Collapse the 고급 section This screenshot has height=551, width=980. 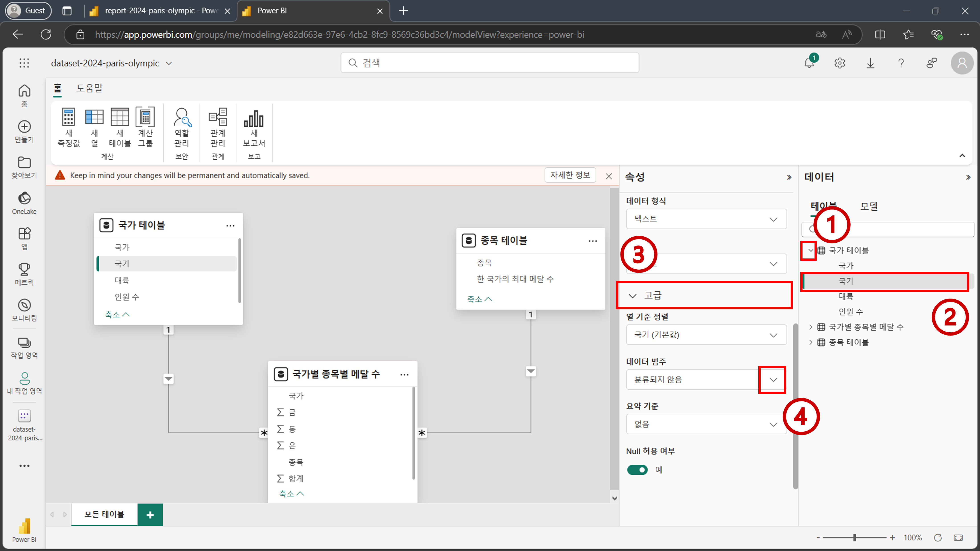pyautogui.click(x=632, y=295)
